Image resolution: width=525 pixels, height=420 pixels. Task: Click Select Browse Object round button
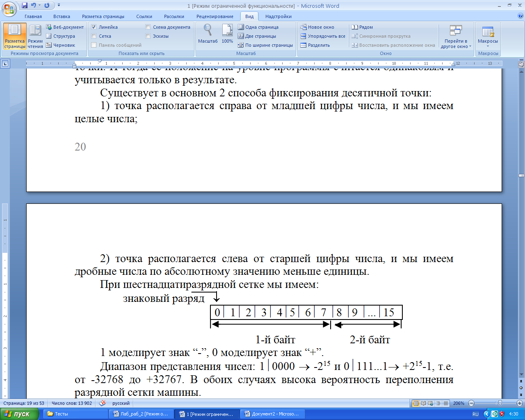click(521, 388)
